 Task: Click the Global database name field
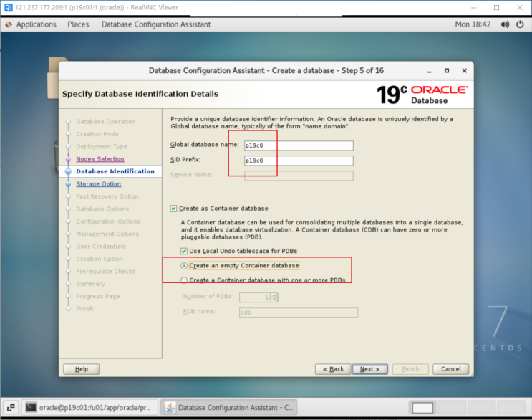tap(299, 145)
